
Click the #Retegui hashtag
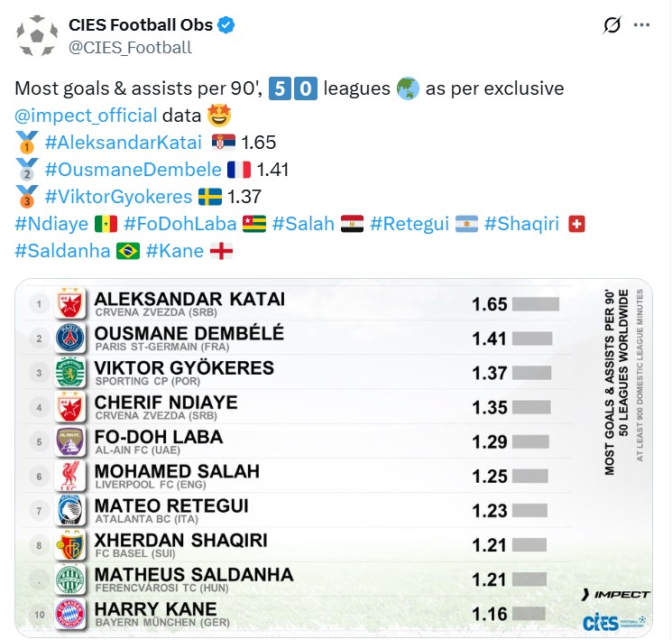tap(410, 224)
